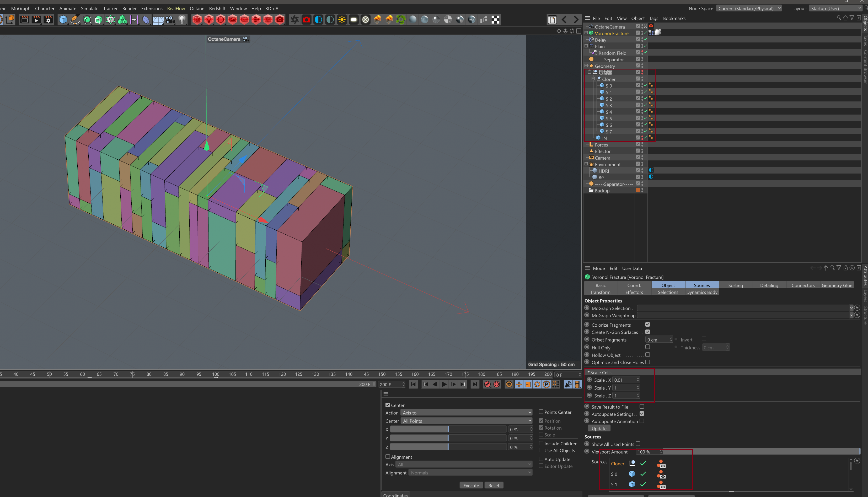
Task: Go to start of animation
Action: coord(414,384)
